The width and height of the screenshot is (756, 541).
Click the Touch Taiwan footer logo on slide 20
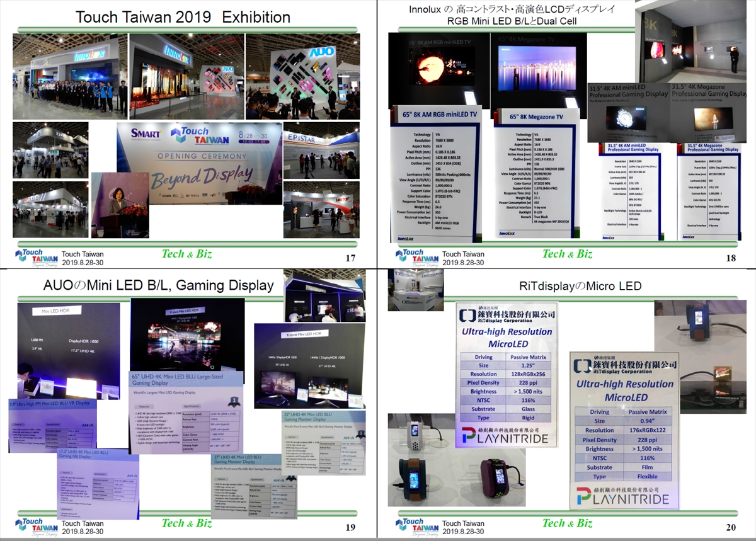pos(418,528)
